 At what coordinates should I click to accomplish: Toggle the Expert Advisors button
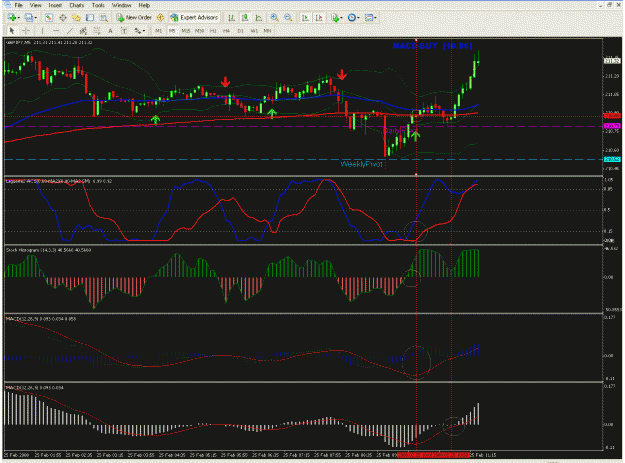[x=194, y=18]
